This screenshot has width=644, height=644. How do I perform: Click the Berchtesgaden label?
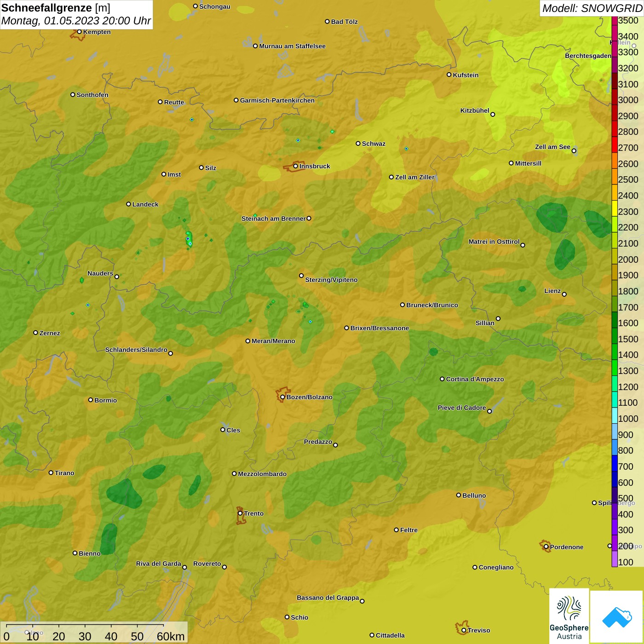588,56
